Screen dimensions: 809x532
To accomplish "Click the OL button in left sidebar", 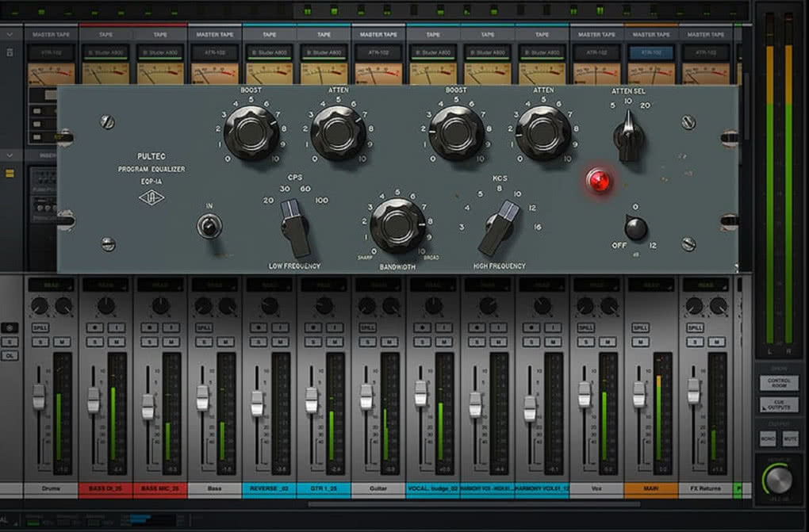I will 10,355.
